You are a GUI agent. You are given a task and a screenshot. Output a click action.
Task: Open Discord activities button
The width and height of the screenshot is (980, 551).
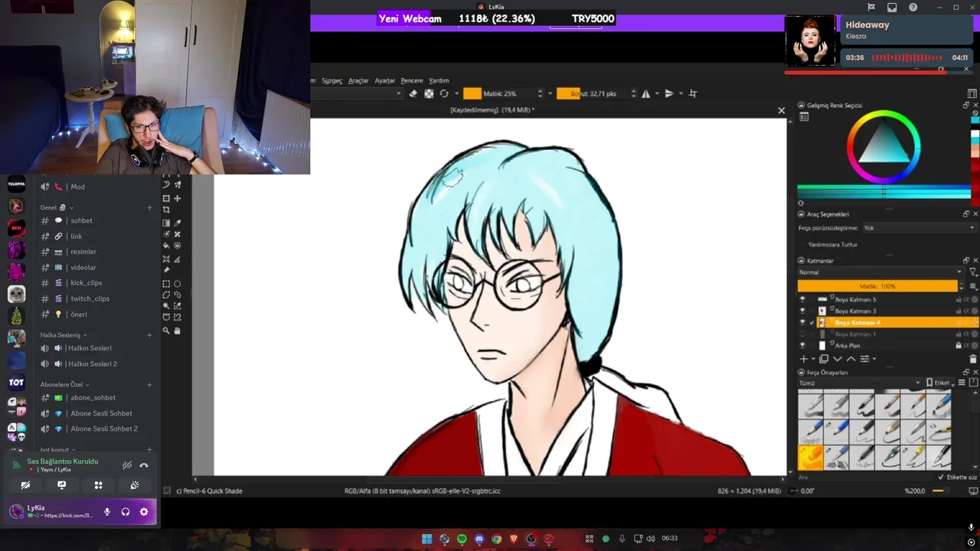pos(98,485)
